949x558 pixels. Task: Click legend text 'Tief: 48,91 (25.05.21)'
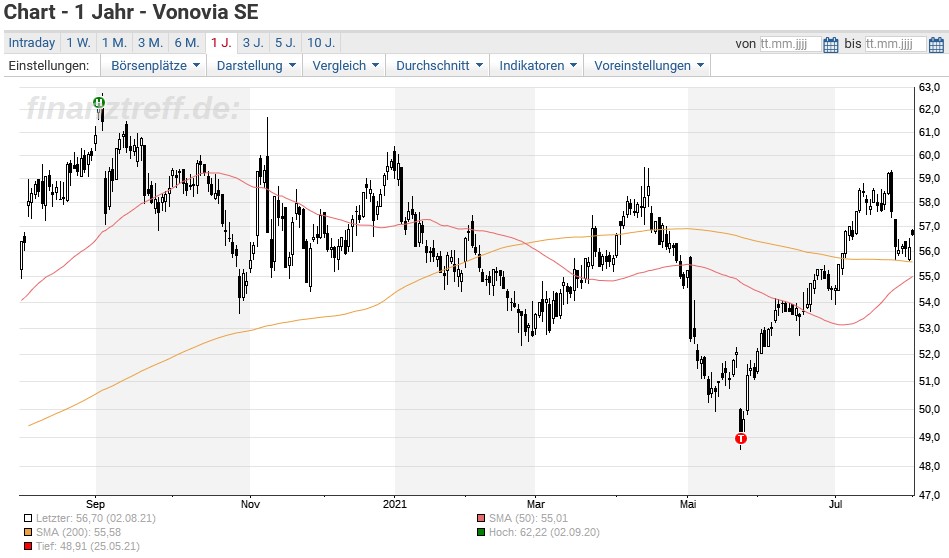click(x=88, y=547)
